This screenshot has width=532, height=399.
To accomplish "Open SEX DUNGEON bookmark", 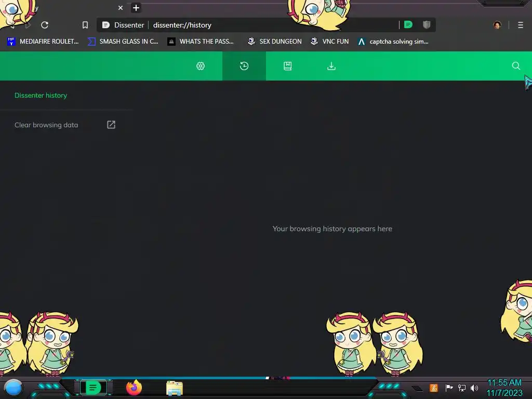I will [274, 42].
